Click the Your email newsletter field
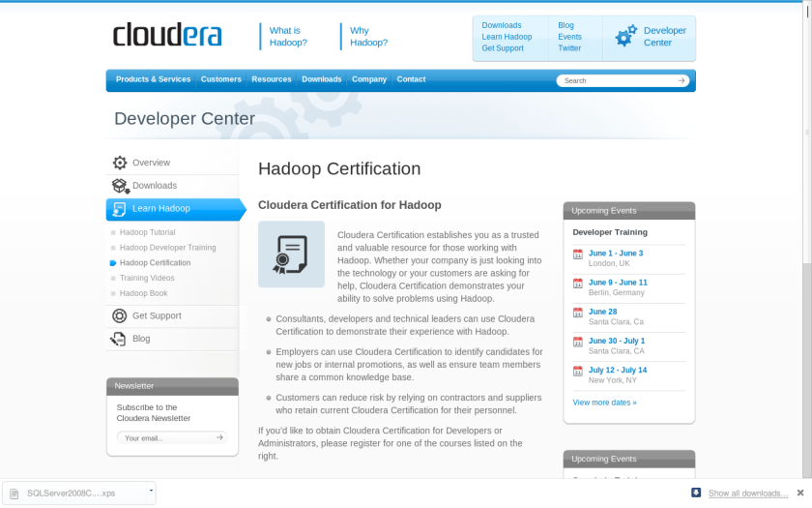This screenshot has width=812, height=508. [164, 437]
